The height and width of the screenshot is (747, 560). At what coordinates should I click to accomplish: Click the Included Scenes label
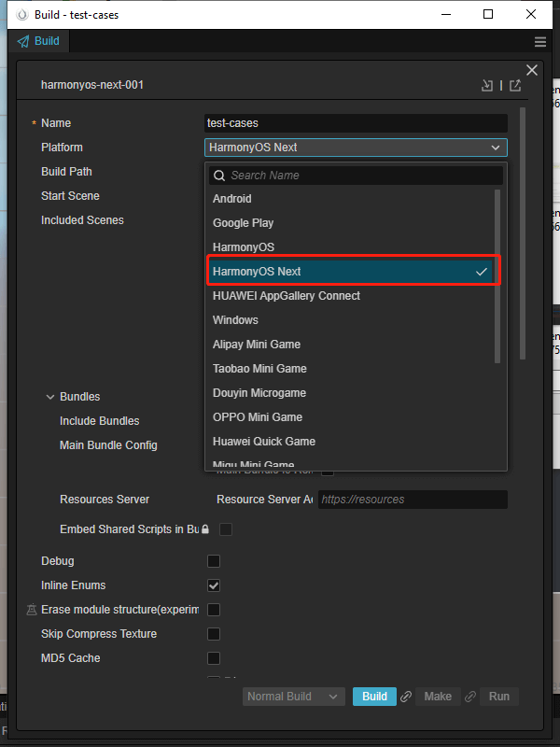click(82, 220)
